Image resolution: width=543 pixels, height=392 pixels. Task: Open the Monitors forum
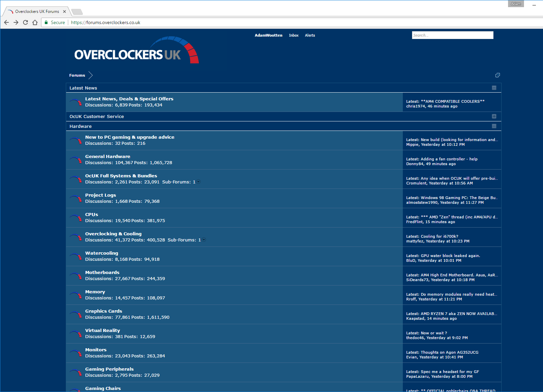(x=96, y=350)
